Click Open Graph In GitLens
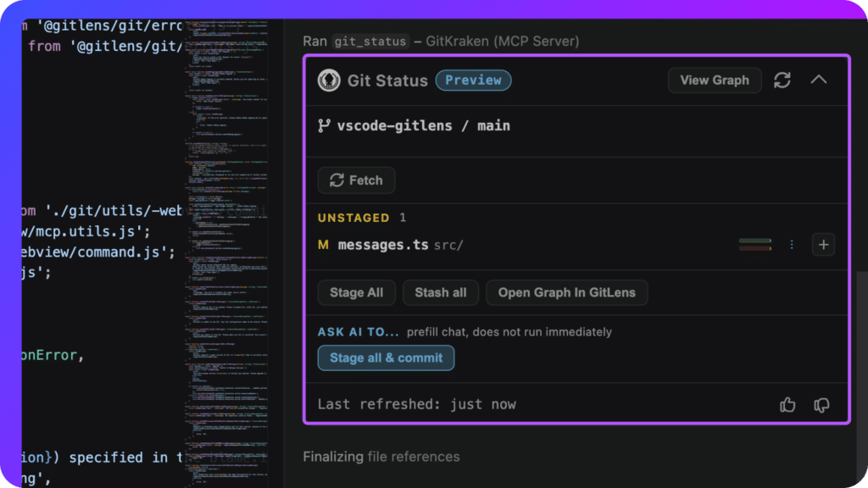The width and height of the screenshot is (868, 488). (x=566, y=292)
